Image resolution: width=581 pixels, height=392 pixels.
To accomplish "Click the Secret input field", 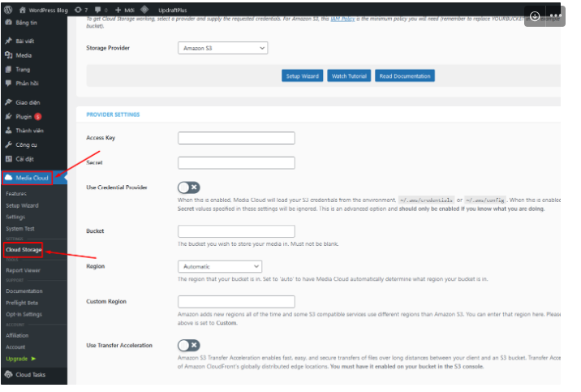I will (236, 163).
